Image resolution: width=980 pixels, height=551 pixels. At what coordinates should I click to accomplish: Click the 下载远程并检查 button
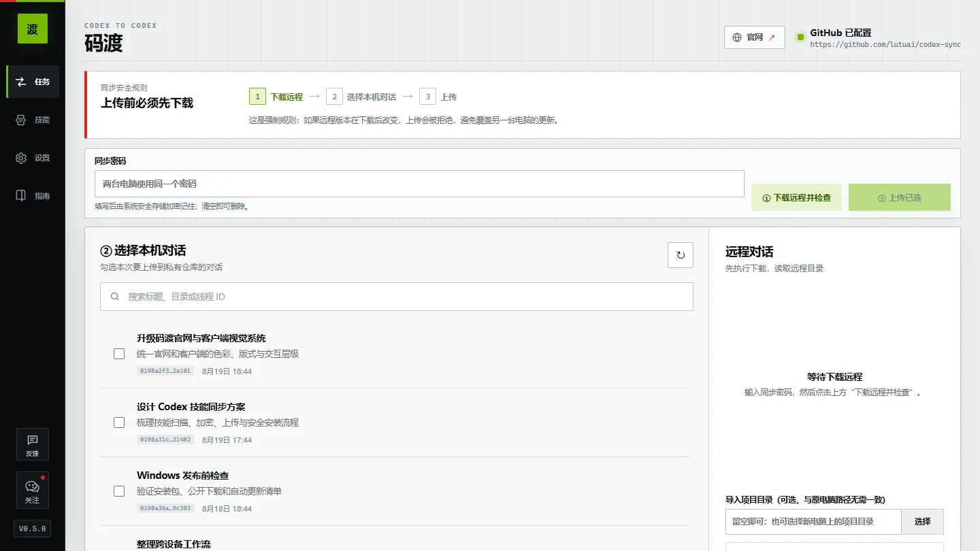tap(796, 197)
